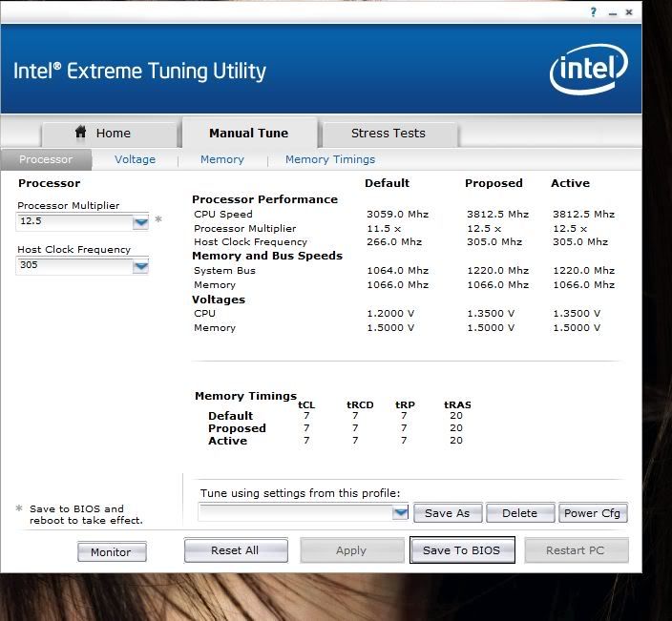Click the asterisk beside Processor Multiplier

click(158, 219)
